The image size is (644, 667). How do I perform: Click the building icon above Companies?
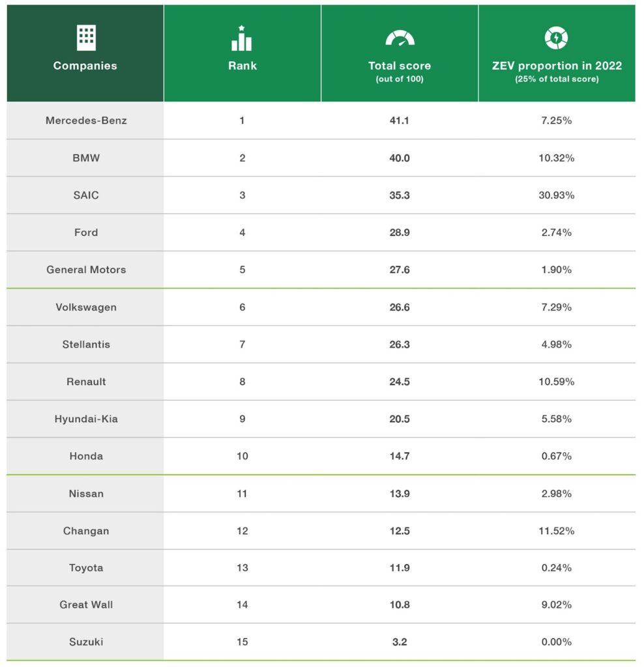coord(85,38)
